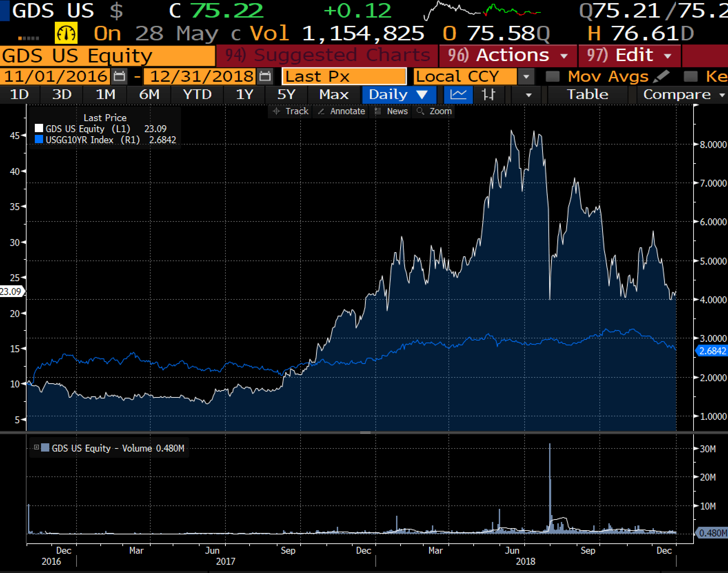Click the Table button

(x=588, y=95)
